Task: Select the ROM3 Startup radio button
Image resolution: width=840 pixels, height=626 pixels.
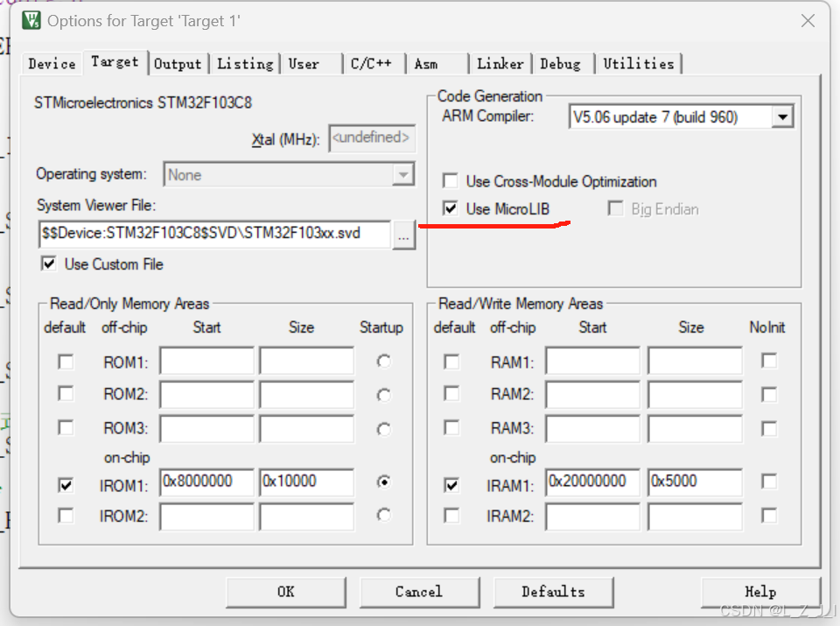Action: tap(383, 429)
